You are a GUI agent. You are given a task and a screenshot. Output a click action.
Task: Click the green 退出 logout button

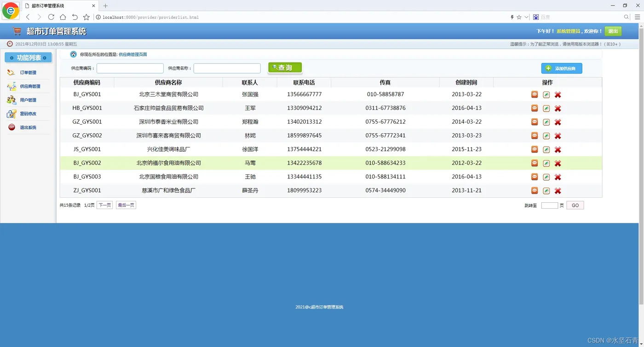tap(613, 31)
